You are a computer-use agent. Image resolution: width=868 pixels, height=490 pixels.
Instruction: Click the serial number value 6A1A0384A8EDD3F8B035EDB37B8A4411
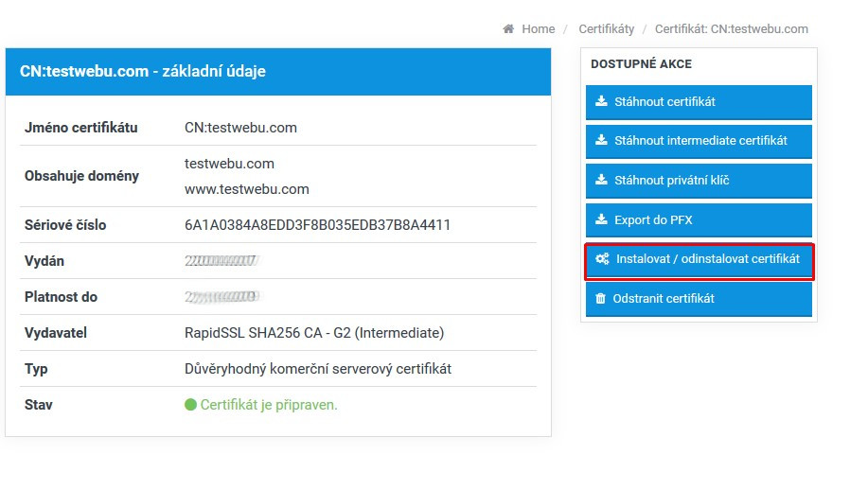317,225
